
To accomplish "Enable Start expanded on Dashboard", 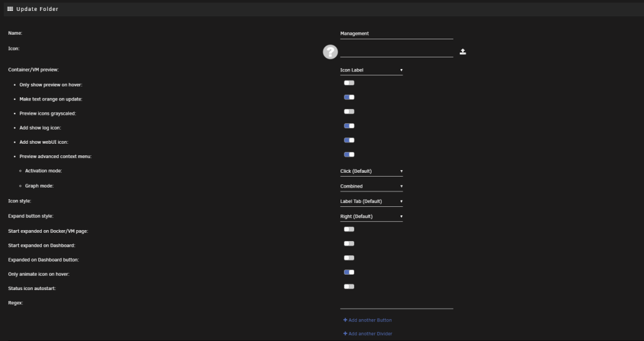I will tap(349, 244).
